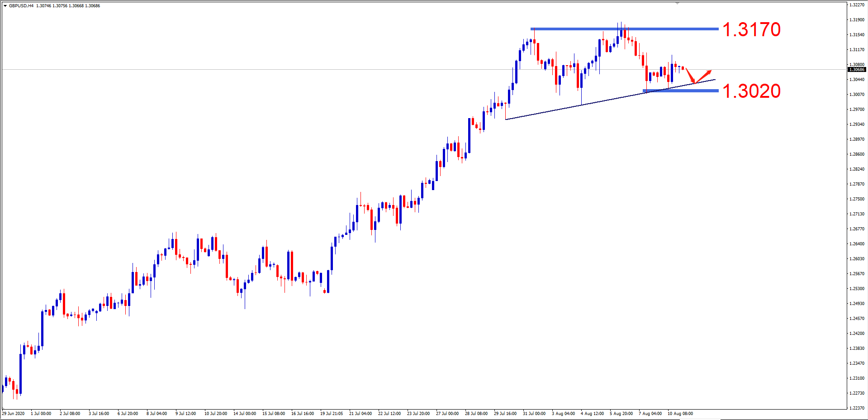Screen dimensions: 868x420
Task: Click the 31 Jul 00:00 time label
Action: tap(534, 413)
